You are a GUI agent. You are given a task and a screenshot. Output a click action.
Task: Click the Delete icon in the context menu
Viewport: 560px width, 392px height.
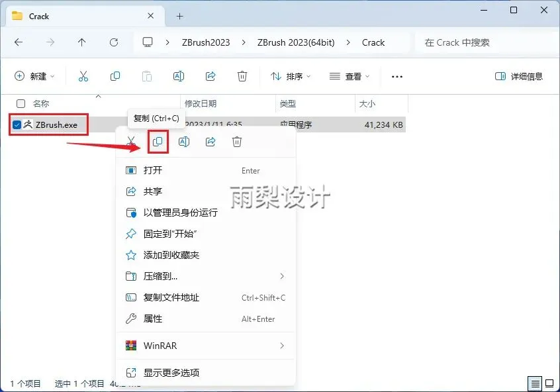[x=237, y=142]
